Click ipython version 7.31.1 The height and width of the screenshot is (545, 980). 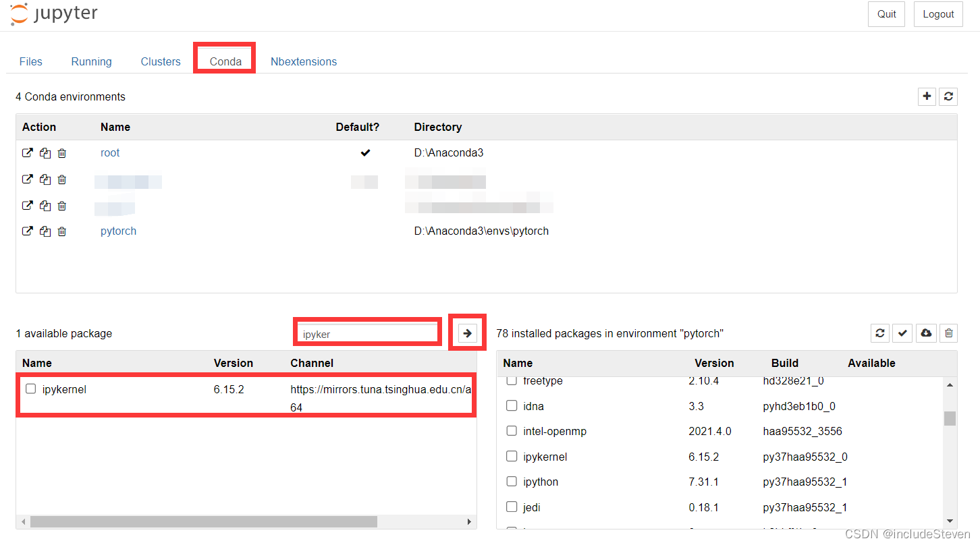705,482
